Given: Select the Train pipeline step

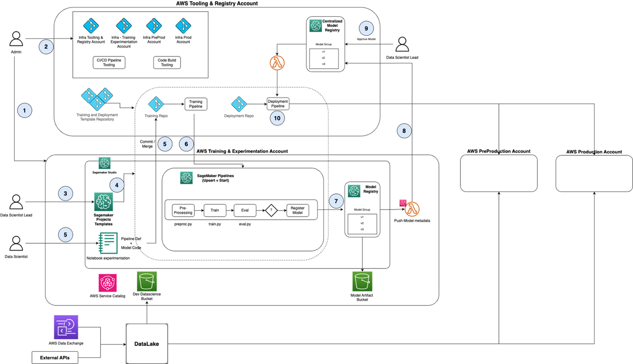Looking at the screenshot, I should tap(215, 210).
